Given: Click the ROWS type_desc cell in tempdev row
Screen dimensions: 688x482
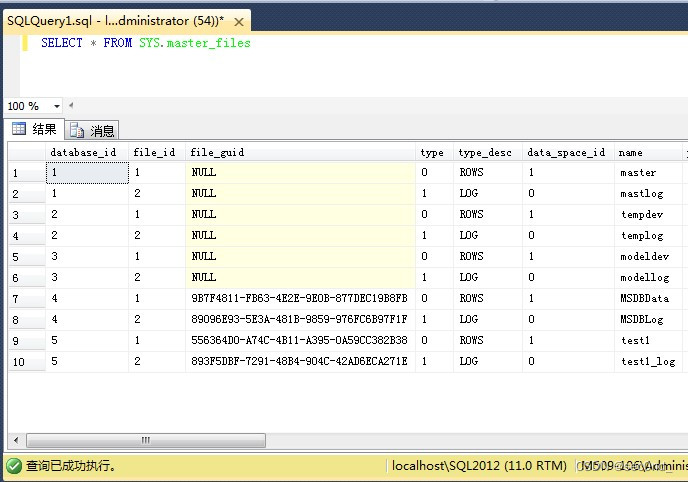Looking at the screenshot, I should tap(488, 214).
